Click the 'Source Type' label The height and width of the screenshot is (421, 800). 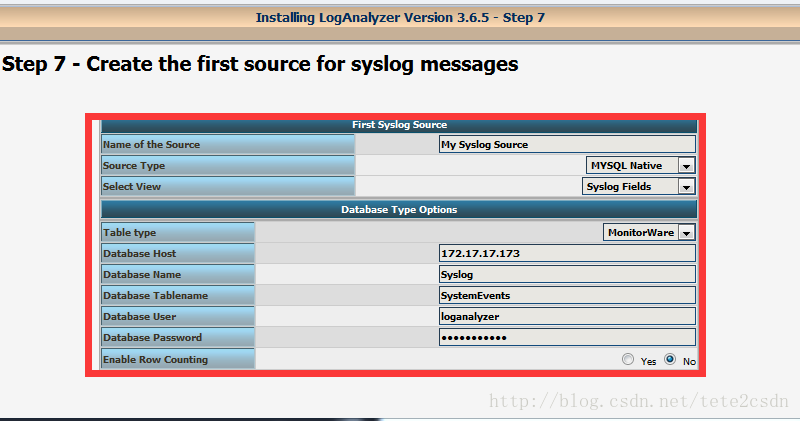coord(134,165)
